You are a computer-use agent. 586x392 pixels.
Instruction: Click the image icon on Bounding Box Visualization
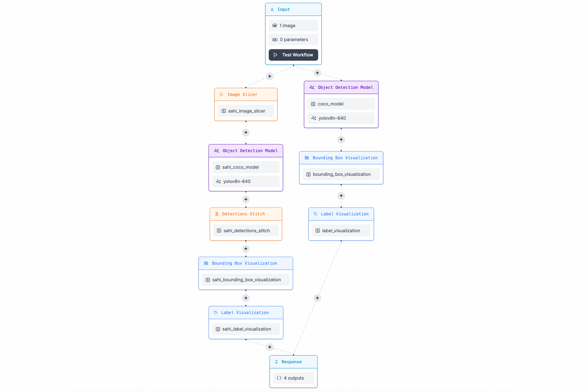pos(307,158)
